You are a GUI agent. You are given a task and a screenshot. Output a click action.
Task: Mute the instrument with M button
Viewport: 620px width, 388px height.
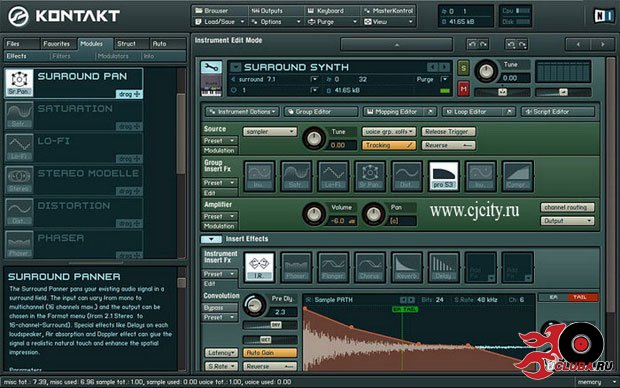(x=463, y=89)
